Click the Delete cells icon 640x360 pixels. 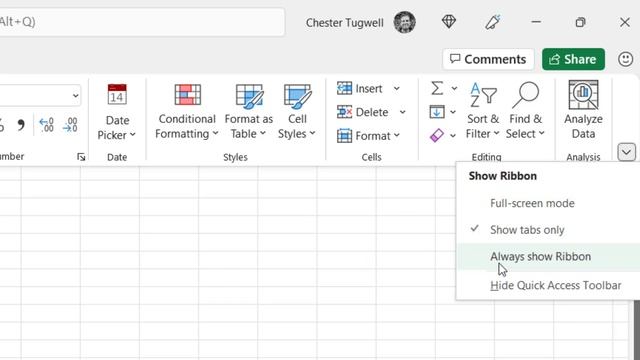pos(344,112)
